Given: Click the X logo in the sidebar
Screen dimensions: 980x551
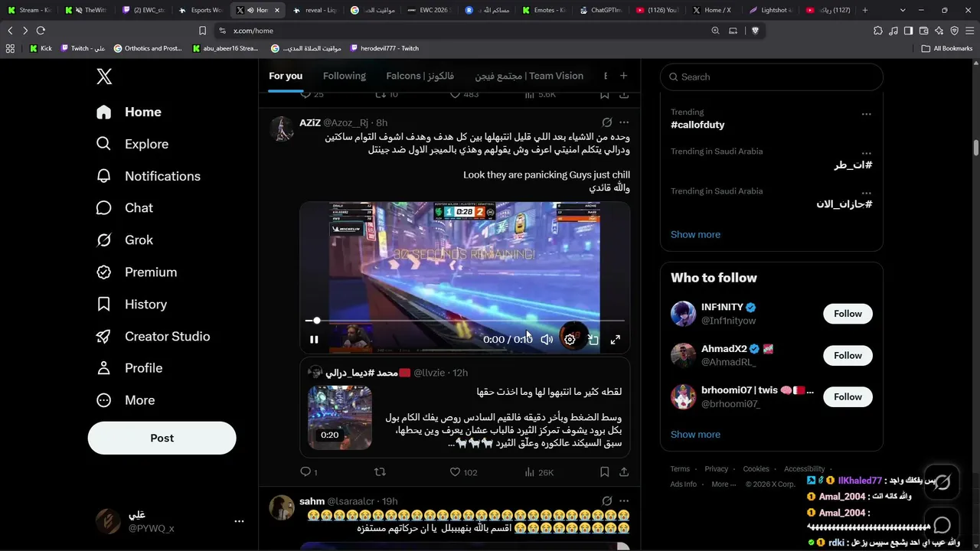Looking at the screenshot, I should point(104,77).
